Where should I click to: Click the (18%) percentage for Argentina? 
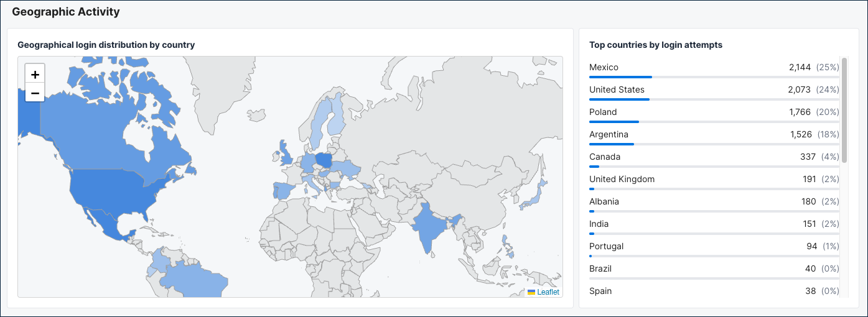(x=828, y=134)
